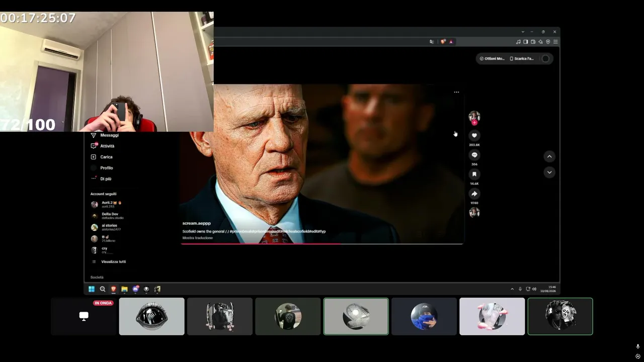Image resolution: width=644 pixels, height=362 pixels.
Task: Open the creator's avatar beside the video
Action: click(474, 117)
